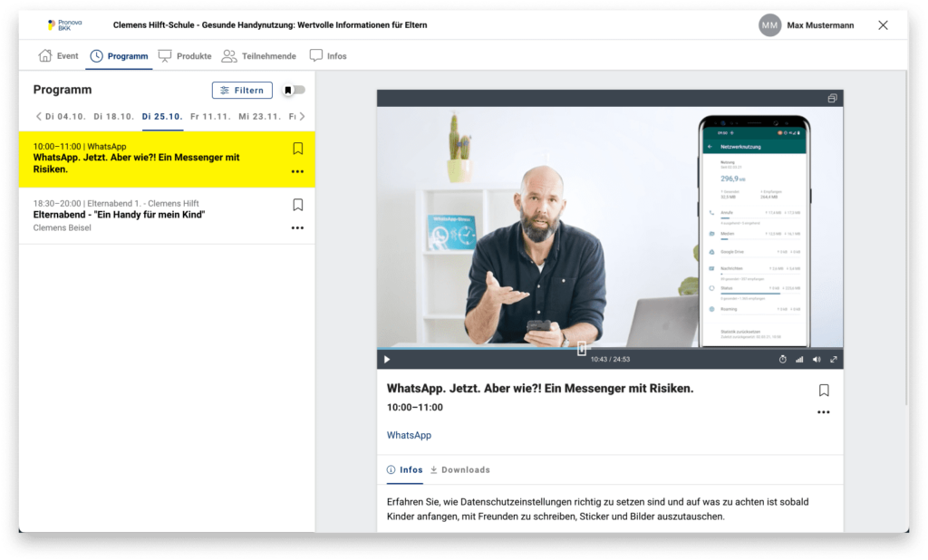This screenshot has width=928, height=560.
Task: Mute the video with the speaker icon
Action: [817, 360]
